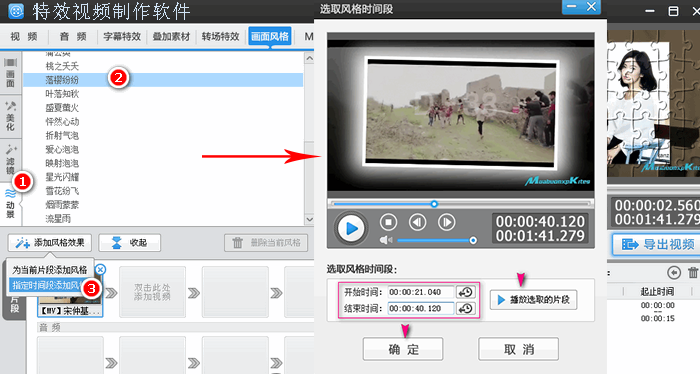Open the 美化 side category
This screenshot has height=374, width=700.
10,115
